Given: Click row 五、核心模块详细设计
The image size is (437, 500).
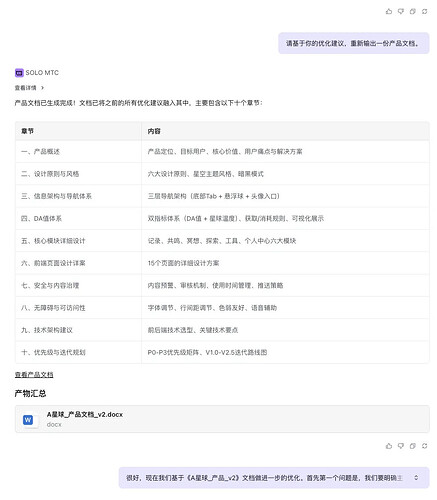Looking at the screenshot, I should (x=222, y=241).
